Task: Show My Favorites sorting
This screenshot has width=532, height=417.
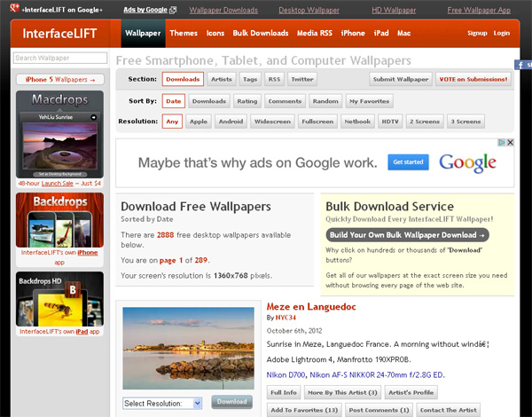Action: click(x=370, y=101)
